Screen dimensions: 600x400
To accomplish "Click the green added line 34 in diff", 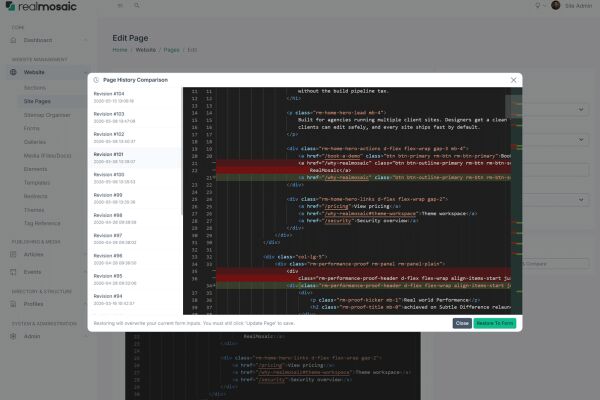I will (364, 286).
